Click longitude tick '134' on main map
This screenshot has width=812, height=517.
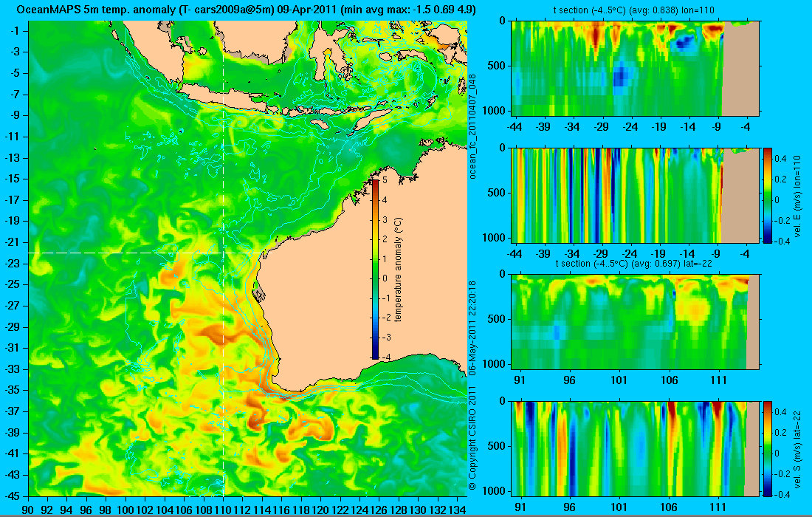pos(457,510)
